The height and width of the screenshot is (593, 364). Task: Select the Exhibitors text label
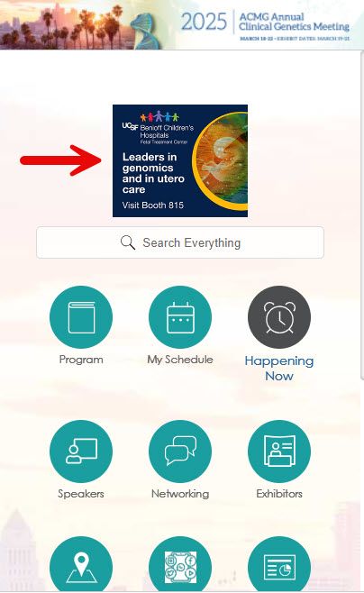click(279, 494)
